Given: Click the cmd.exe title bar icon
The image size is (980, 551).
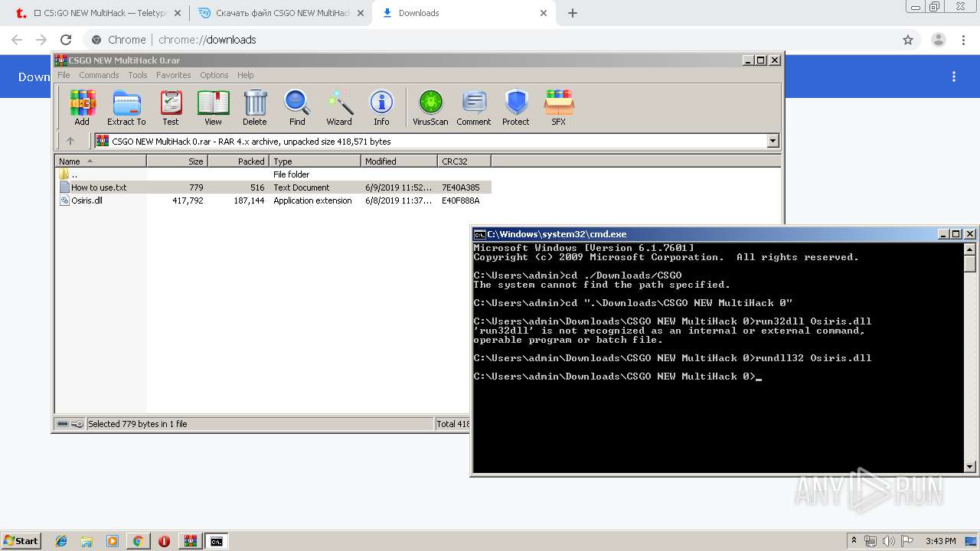Looking at the screenshot, I should point(479,234).
